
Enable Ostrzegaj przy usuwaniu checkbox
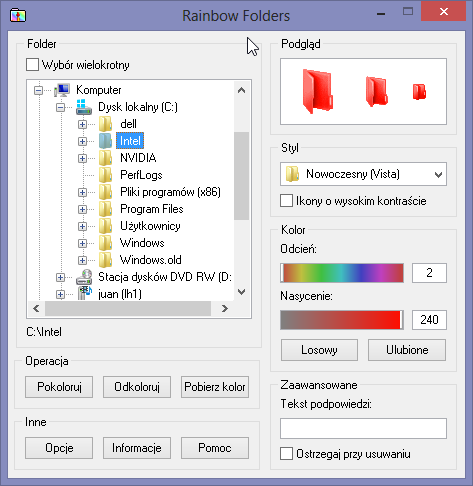pyautogui.click(x=286, y=454)
